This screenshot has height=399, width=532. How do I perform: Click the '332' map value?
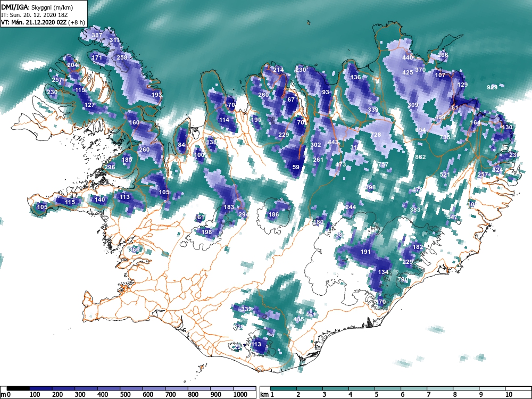coord(246,309)
